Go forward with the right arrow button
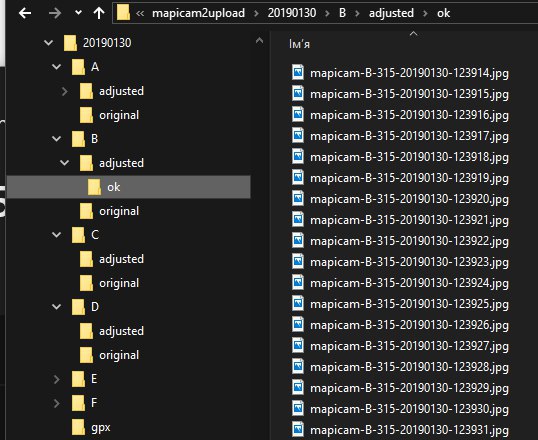 55,13
